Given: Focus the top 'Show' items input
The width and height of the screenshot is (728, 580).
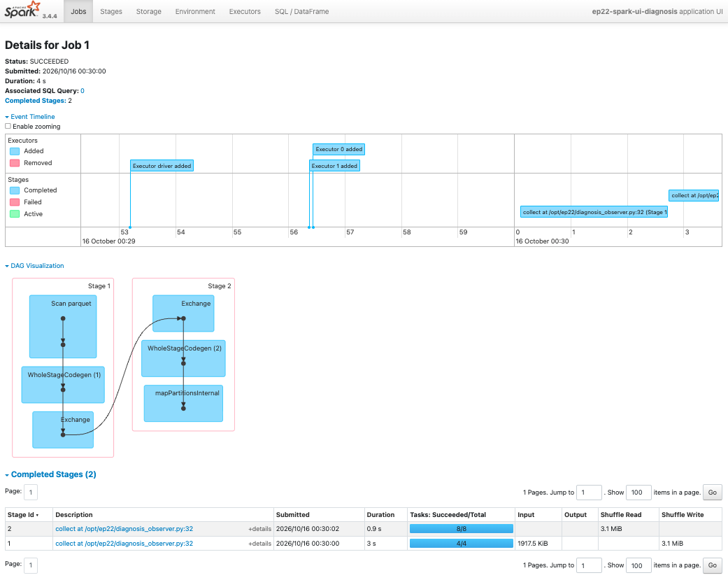Looking at the screenshot, I should coord(639,493).
